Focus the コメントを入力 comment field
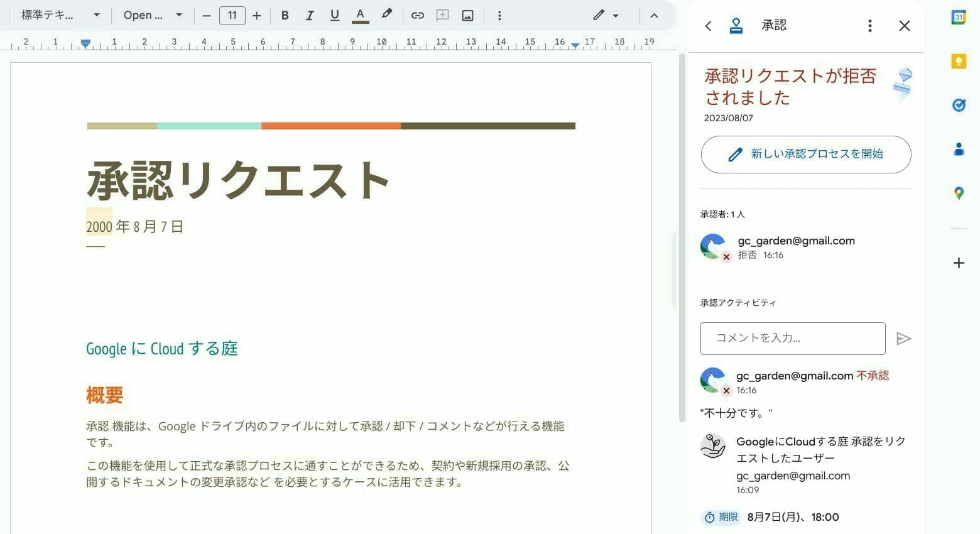 [793, 339]
